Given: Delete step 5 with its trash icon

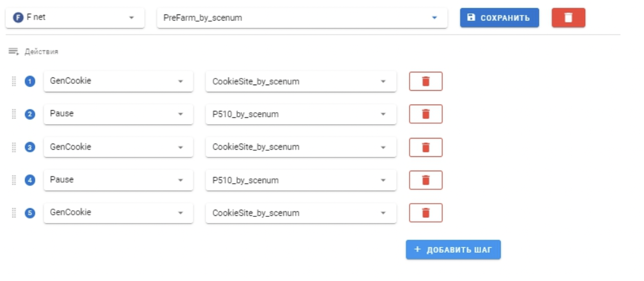Looking at the screenshot, I should (x=425, y=213).
